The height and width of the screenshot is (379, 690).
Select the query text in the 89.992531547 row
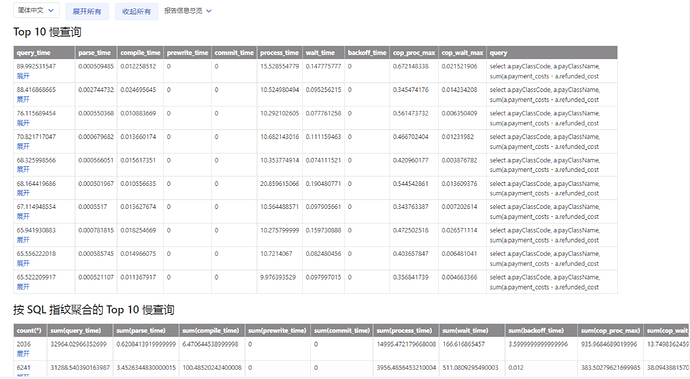click(x=545, y=71)
